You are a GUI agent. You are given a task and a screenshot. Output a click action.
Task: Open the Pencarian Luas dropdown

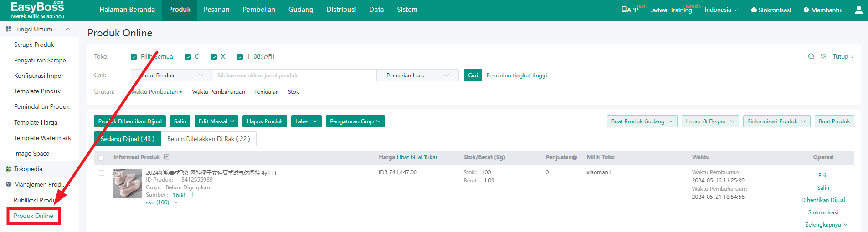417,76
